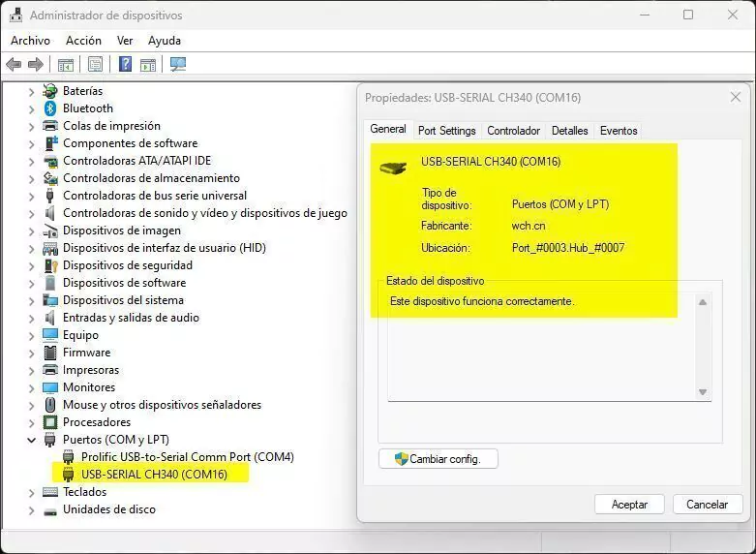Click the Forward arrow in toolbar
This screenshot has width=756, height=554.
[36, 65]
